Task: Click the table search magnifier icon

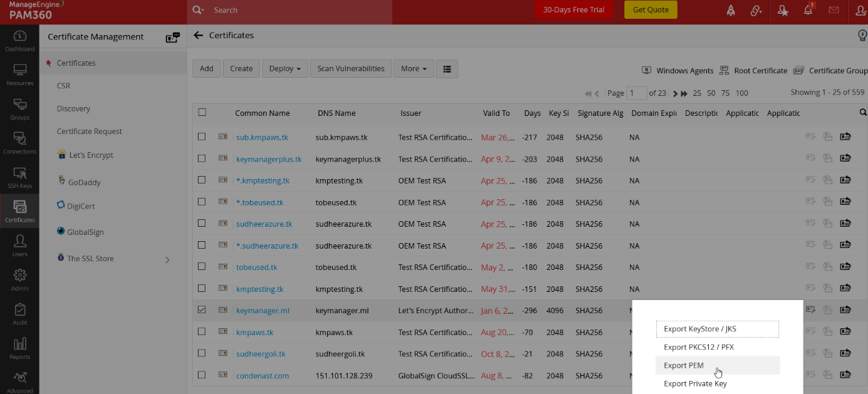Action: tap(864, 113)
